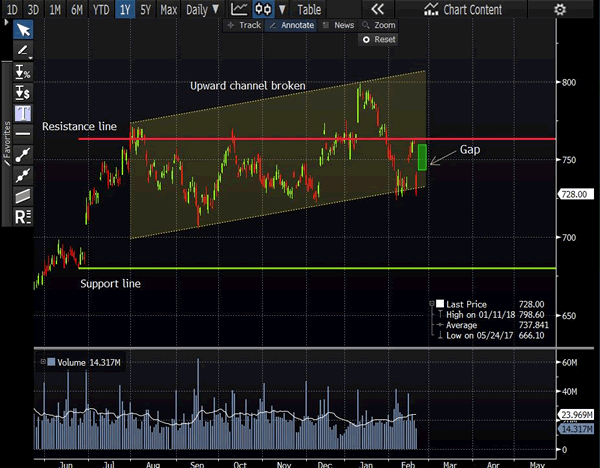
Task: Set range to 1D
Action: point(12,9)
